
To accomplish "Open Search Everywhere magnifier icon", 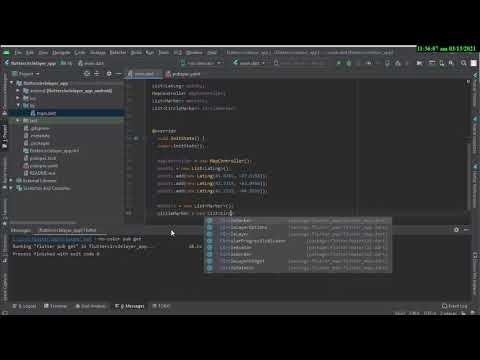I will [464, 63].
